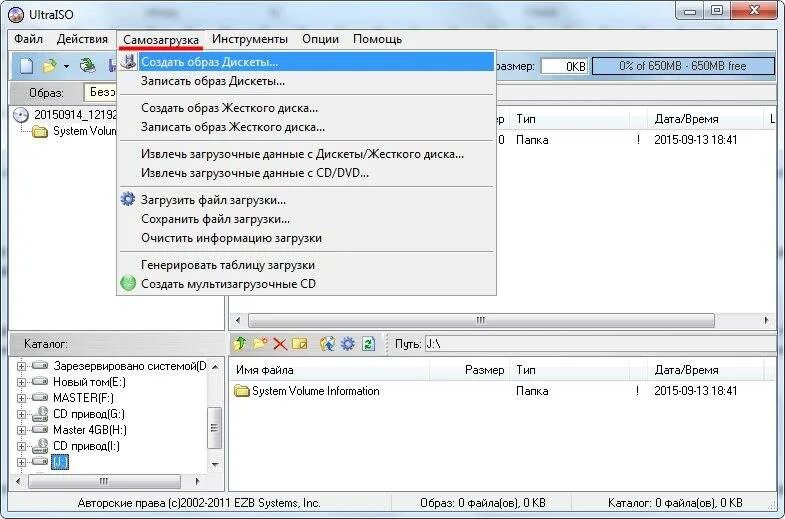Choose Создать образ Дискеты menu entry

click(x=306, y=62)
